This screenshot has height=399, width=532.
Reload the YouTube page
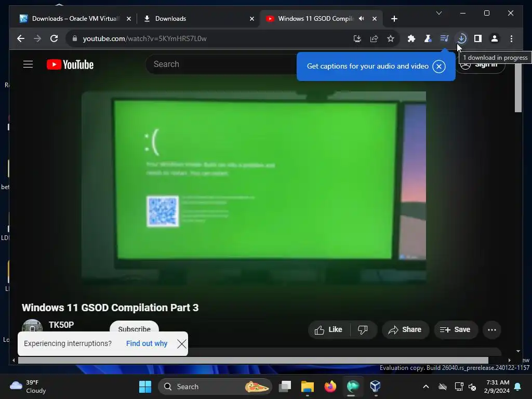click(54, 38)
